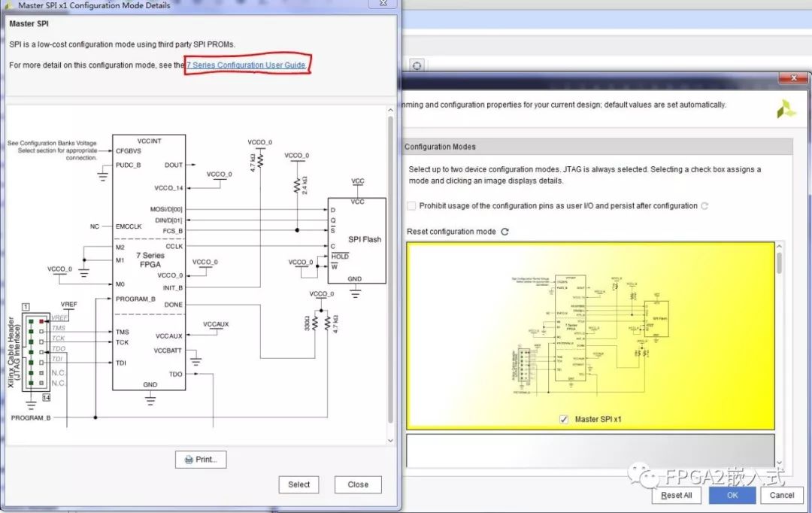The height and width of the screenshot is (513, 812).
Task: Click the crosshair icon in background toolbar
Action: coord(417,65)
